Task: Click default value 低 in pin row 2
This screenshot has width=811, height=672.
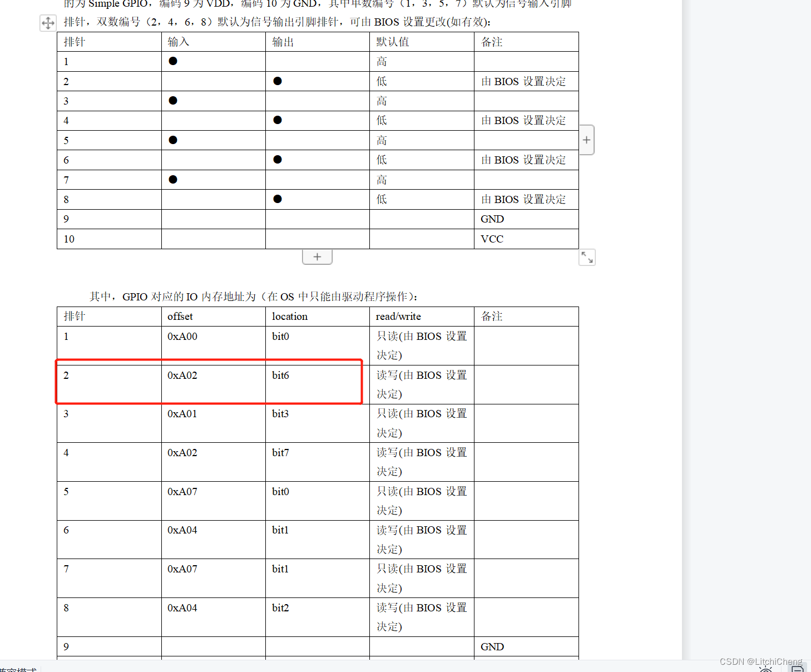Action: pos(382,81)
